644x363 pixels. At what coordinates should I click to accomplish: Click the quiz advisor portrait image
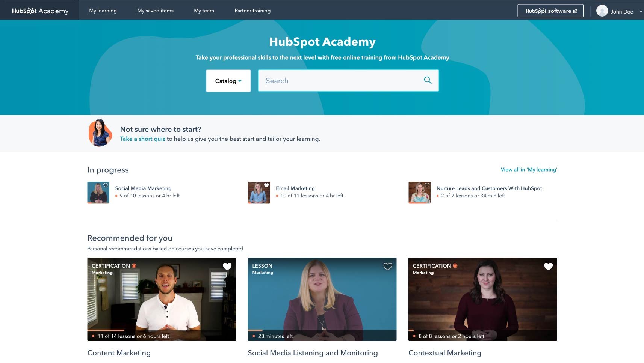[100, 133]
